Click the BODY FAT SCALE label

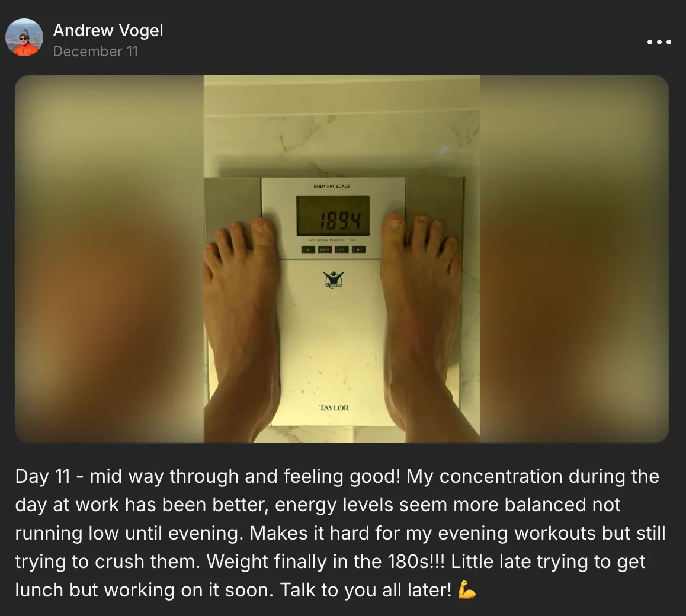click(332, 187)
